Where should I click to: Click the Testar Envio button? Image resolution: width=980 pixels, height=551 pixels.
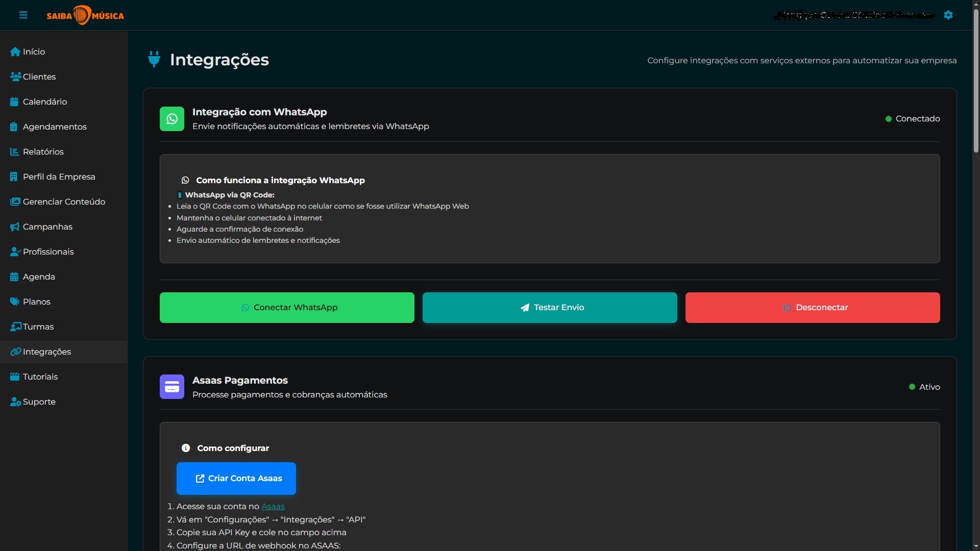(x=550, y=308)
